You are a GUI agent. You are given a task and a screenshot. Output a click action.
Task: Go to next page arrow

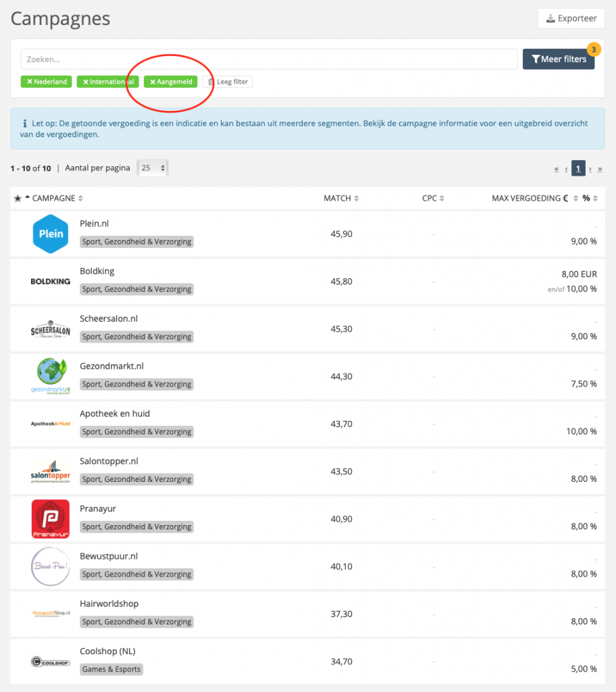coord(590,169)
